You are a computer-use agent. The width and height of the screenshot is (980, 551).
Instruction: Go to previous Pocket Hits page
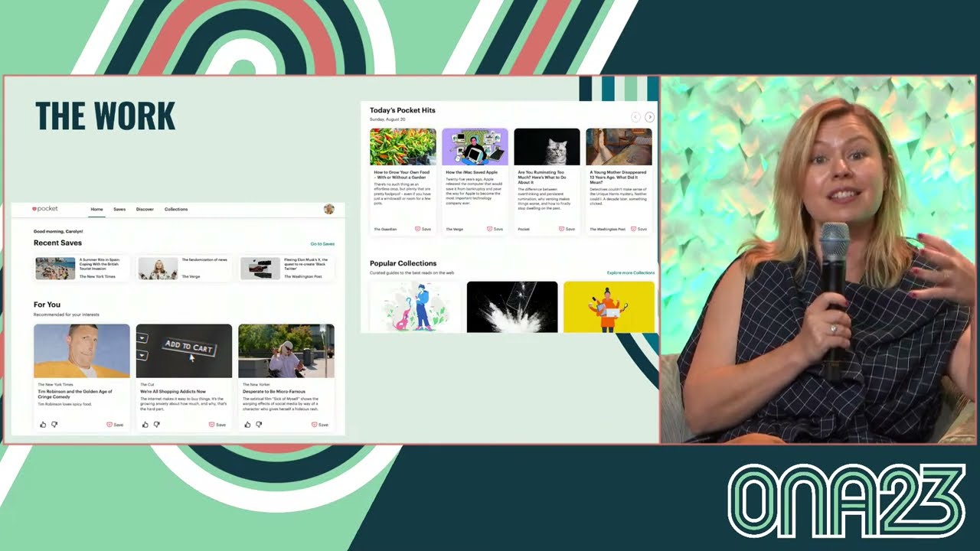[x=635, y=117]
